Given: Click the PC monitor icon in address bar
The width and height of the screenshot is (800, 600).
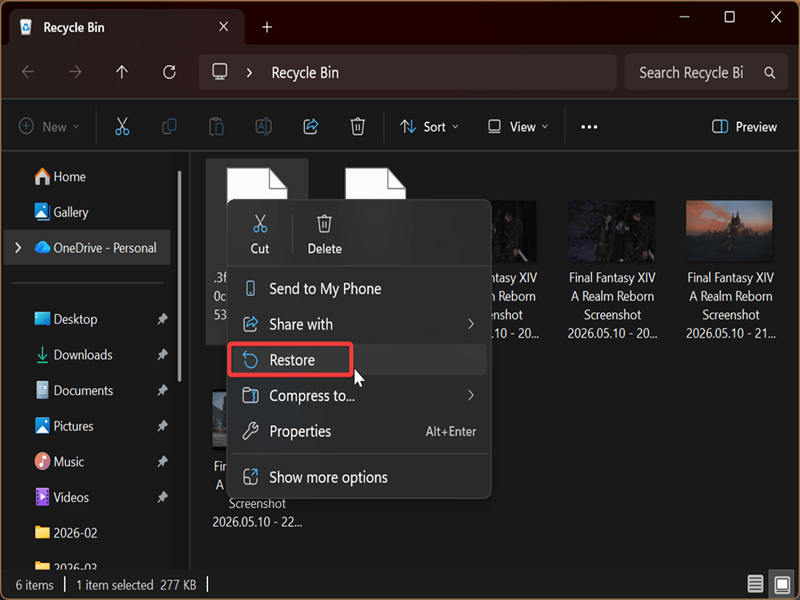Looking at the screenshot, I should tap(220, 72).
